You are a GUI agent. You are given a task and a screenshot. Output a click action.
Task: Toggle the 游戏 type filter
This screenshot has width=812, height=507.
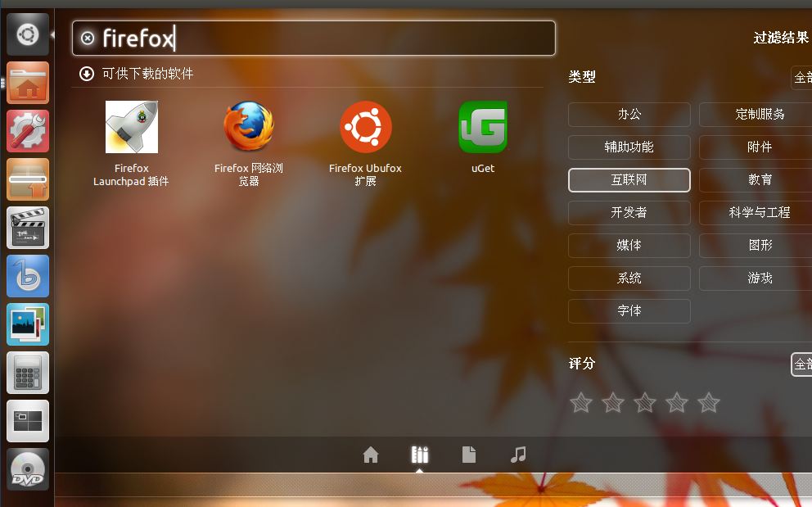756,278
